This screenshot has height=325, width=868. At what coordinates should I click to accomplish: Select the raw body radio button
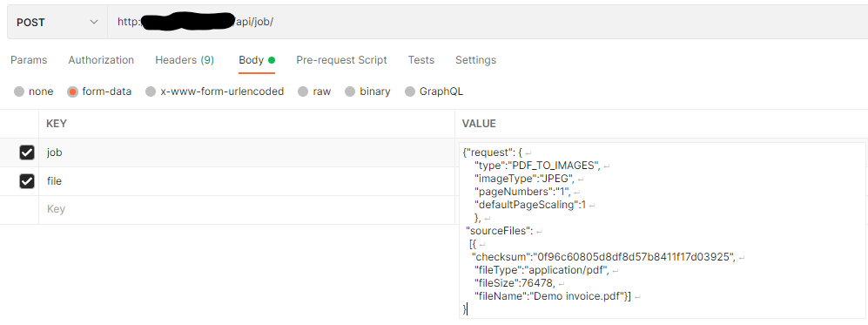(303, 91)
